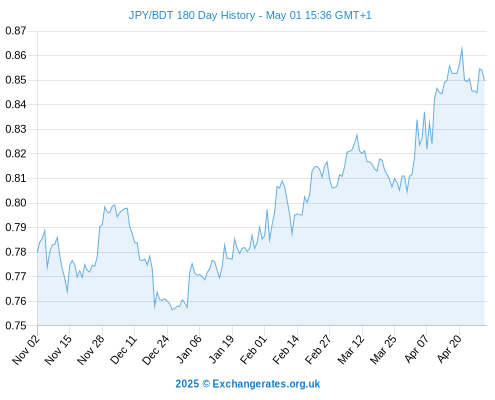
Task: Select the Apr 07 date label
Action: click(417, 349)
